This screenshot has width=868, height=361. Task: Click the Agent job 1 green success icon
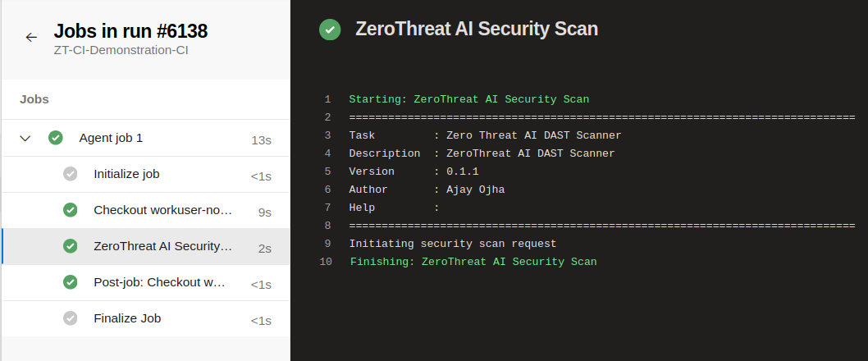(55, 137)
